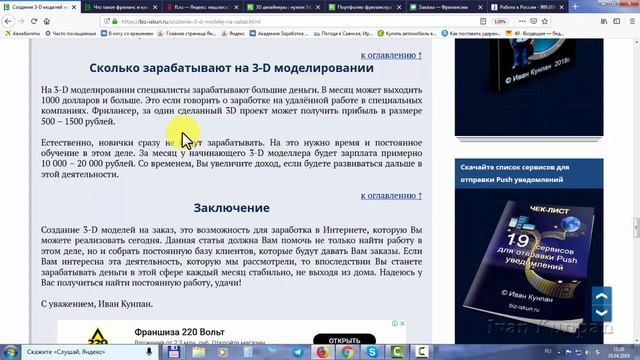Open the browser home page
This screenshot has height=360, width=640.
click(47, 21)
